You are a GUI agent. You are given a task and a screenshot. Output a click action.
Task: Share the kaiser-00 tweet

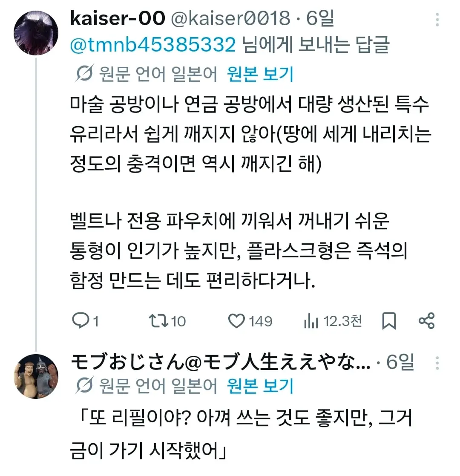pyautogui.click(x=427, y=321)
